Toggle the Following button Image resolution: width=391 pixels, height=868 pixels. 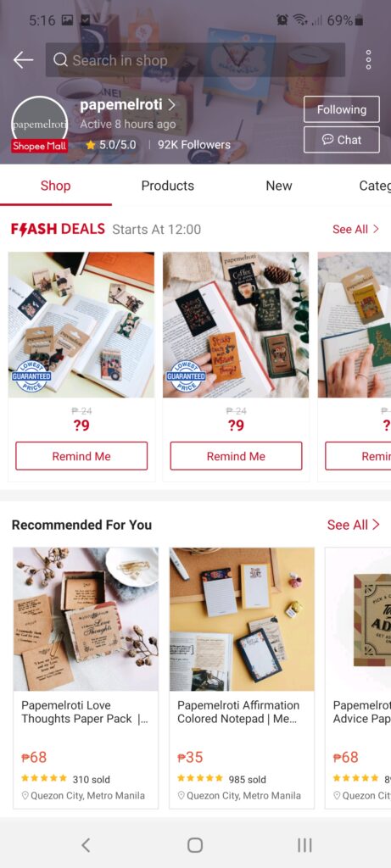[x=341, y=109]
